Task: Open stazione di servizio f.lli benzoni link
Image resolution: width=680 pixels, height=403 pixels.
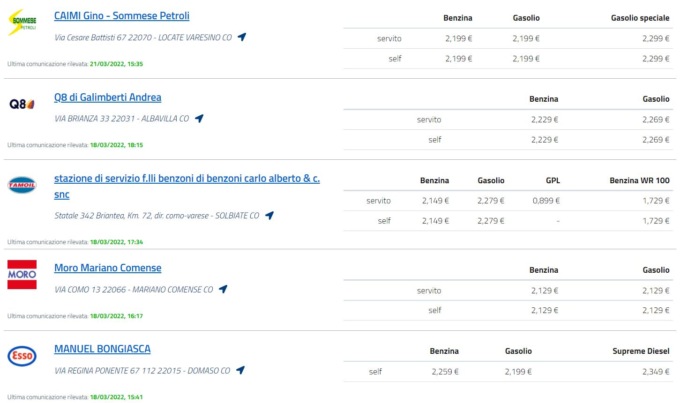Action: [x=187, y=187]
